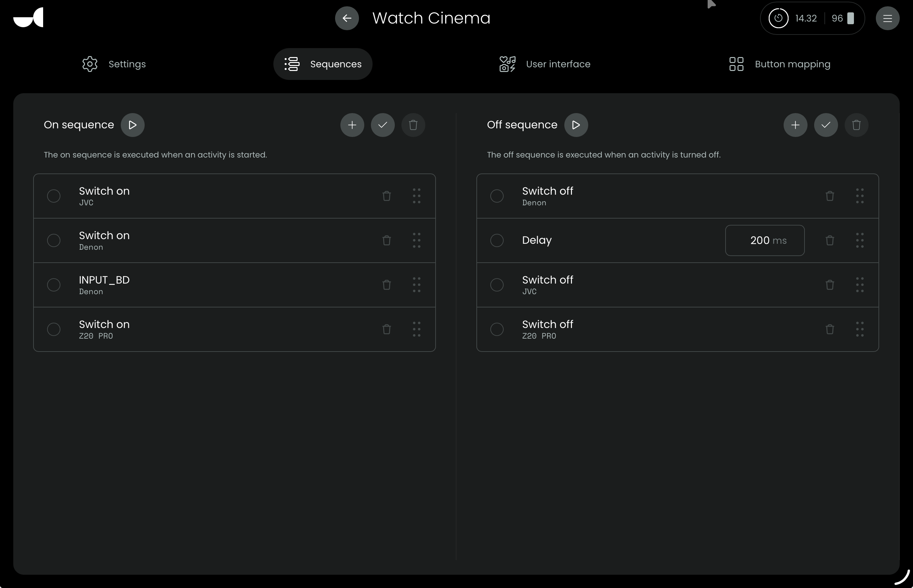
Task: Open the User interface tab
Action: [545, 64]
